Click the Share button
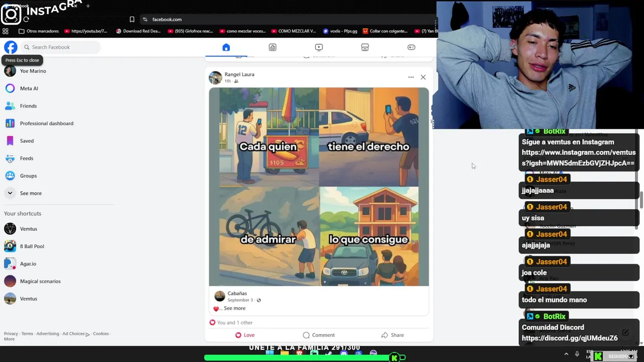 392,335
